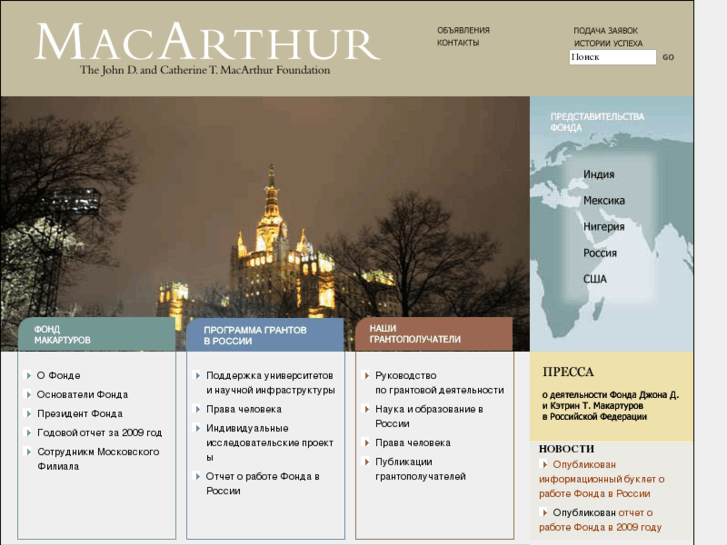
Task: Open Индивидуальные исследовательские проекты link
Action: pyautogui.click(x=269, y=442)
